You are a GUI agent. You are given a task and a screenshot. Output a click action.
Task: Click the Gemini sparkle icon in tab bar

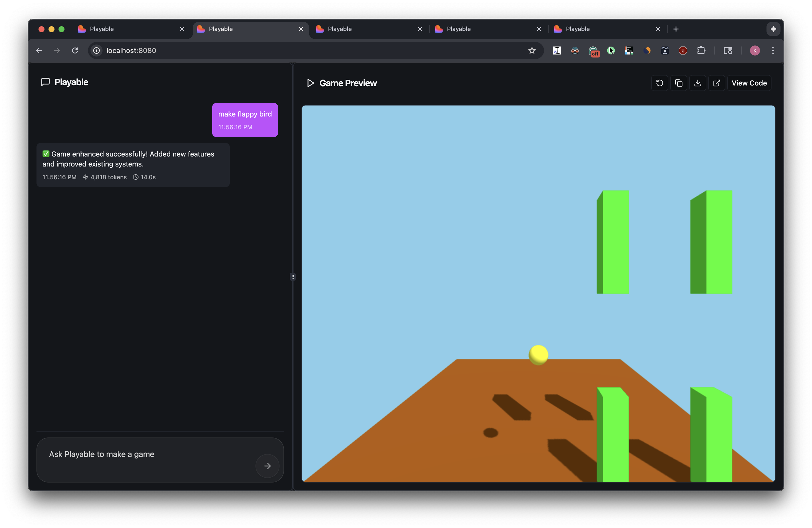(773, 29)
